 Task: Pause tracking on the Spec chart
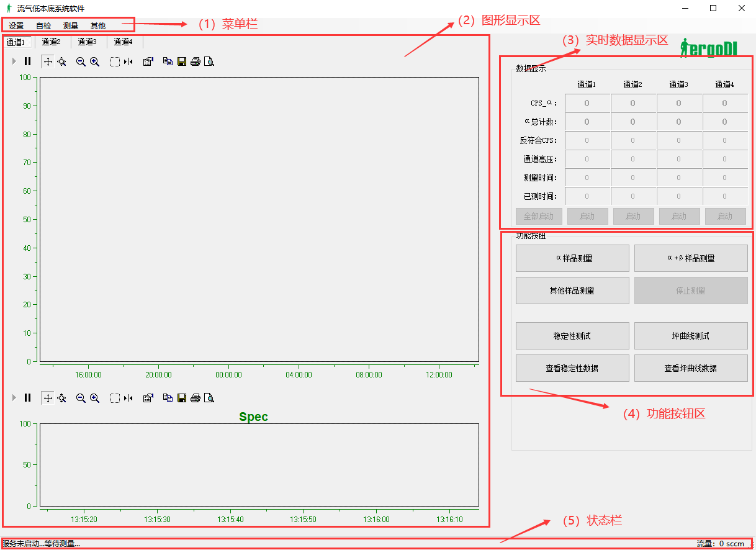[x=27, y=398]
